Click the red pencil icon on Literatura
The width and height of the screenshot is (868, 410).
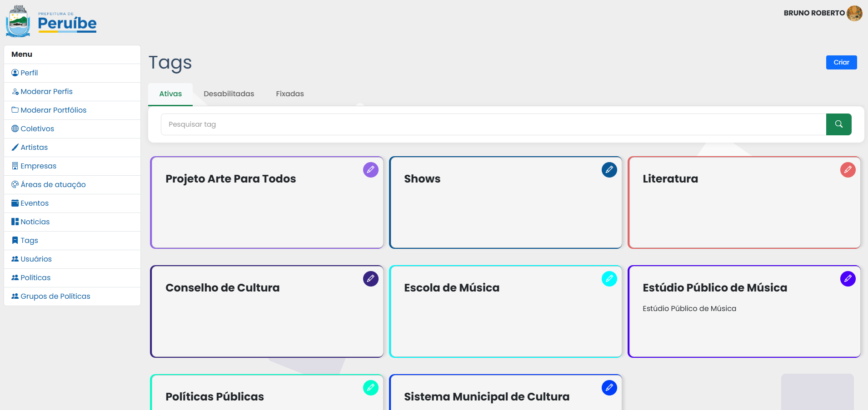pyautogui.click(x=848, y=170)
